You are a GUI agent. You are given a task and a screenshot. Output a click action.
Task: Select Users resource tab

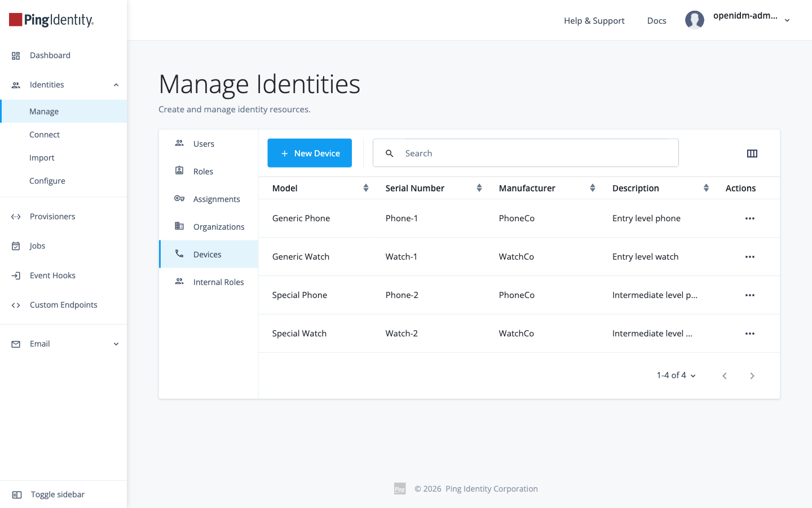click(209, 144)
